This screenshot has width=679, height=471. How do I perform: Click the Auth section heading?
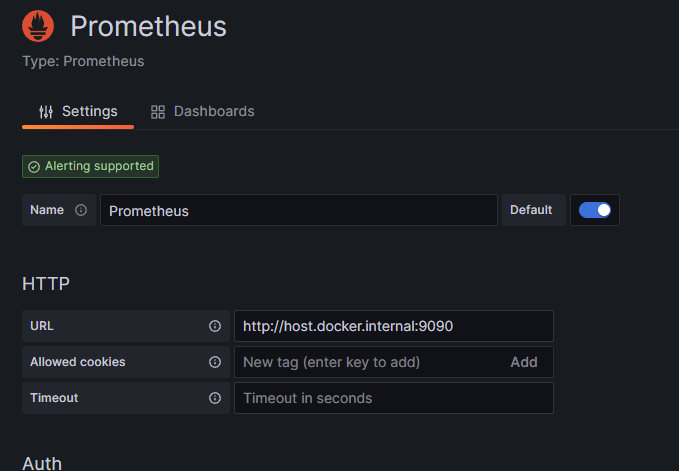click(42, 463)
